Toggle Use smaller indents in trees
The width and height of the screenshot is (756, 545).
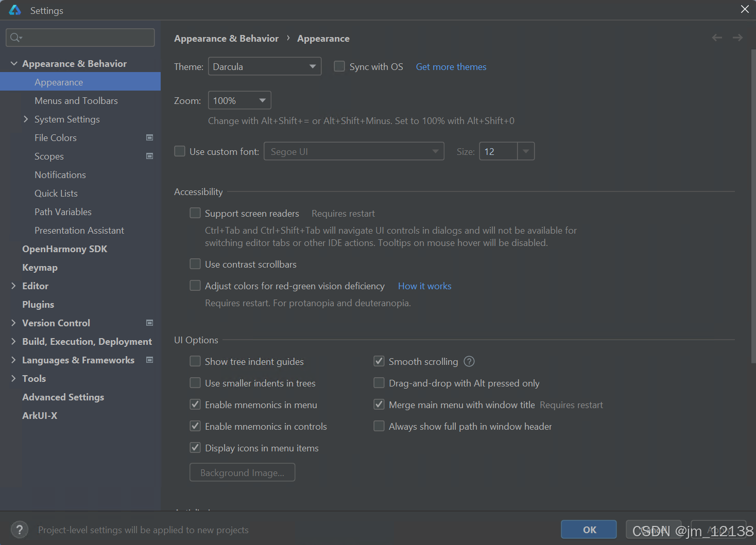point(195,383)
